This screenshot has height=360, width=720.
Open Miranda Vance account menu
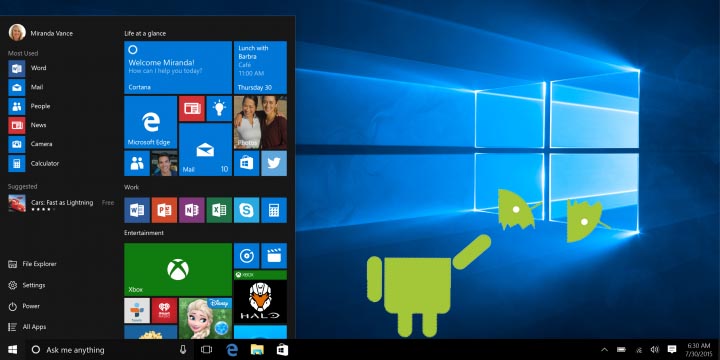[40, 33]
